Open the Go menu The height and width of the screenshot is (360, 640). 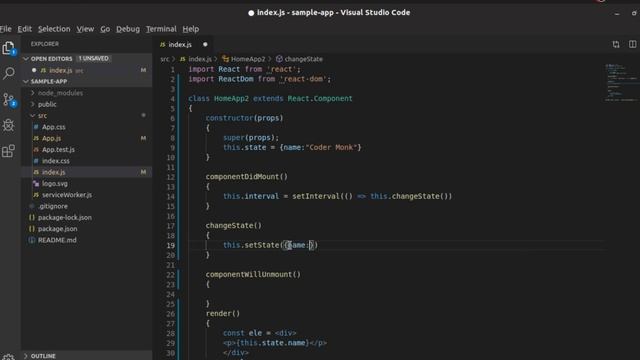tap(105, 29)
